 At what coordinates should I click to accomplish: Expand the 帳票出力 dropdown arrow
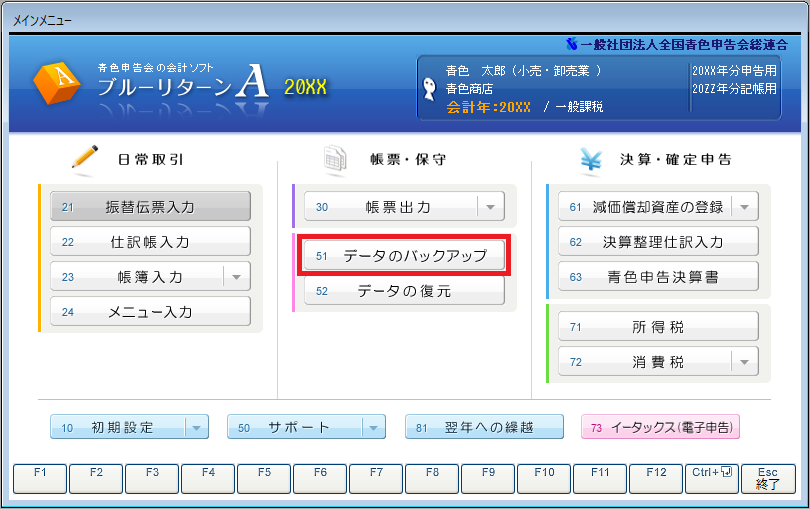pos(491,207)
